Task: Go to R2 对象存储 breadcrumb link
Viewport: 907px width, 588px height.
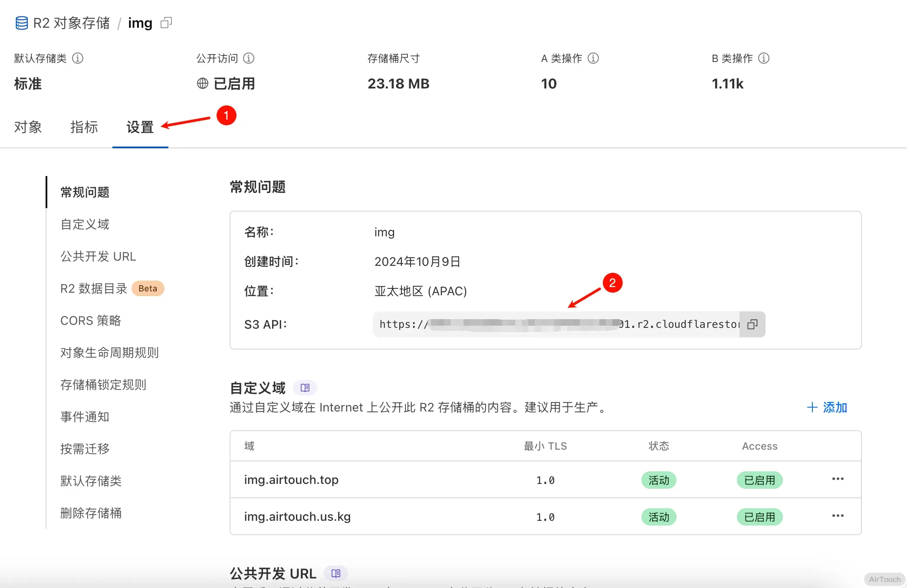Action: point(72,23)
